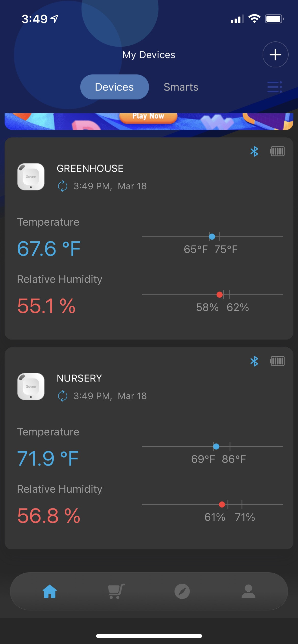Open the profile account tab
298x644 pixels.
[x=248, y=591]
